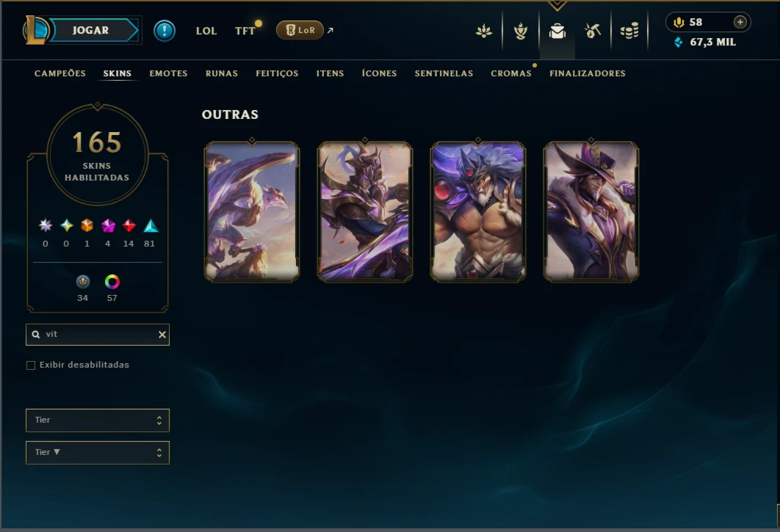The height and width of the screenshot is (532, 780).
Task: Open the first Tier dropdown
Action: coord(98,420)
